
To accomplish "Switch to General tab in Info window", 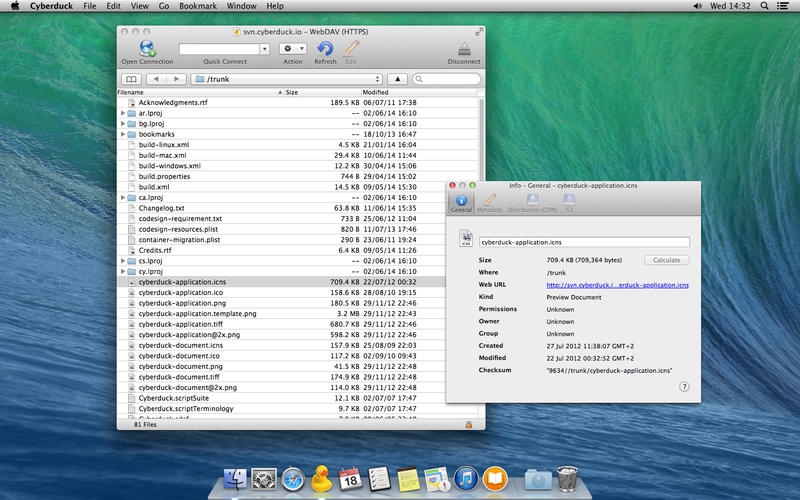I will (461, 203).
